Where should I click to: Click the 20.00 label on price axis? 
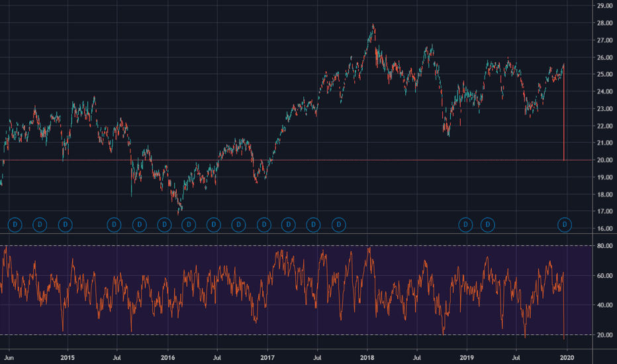point(605,160)
